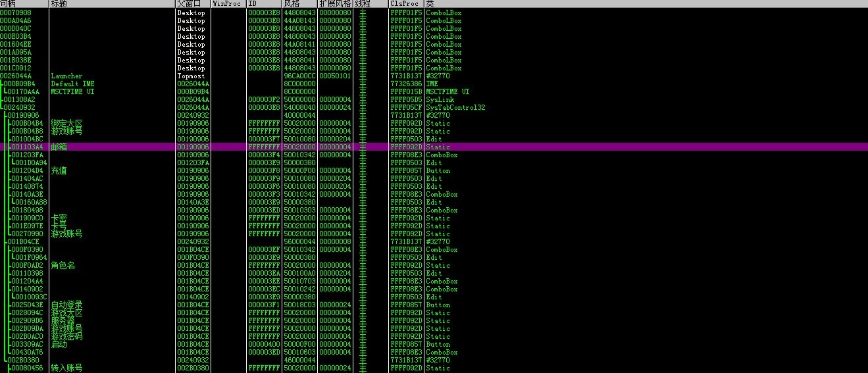Select tree node 001004BC
This screenshot has width=868, height=373.
[28, 139]
